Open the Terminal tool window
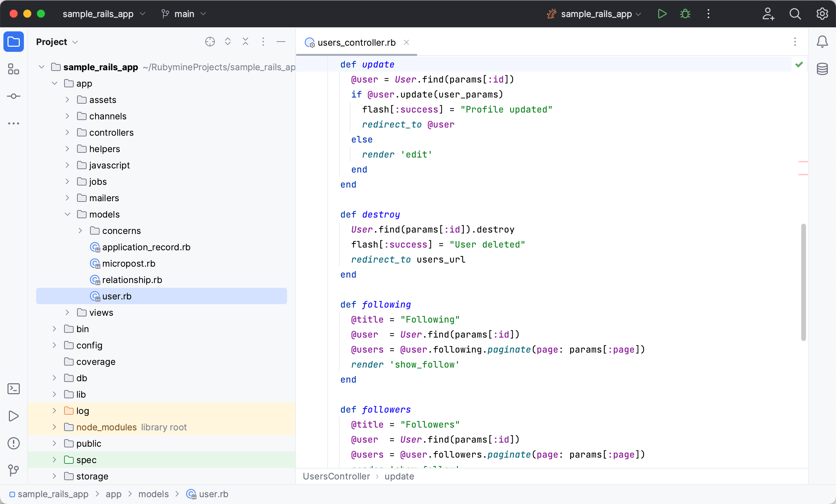This screenshot has height=504, width=836. pos(14,389)
